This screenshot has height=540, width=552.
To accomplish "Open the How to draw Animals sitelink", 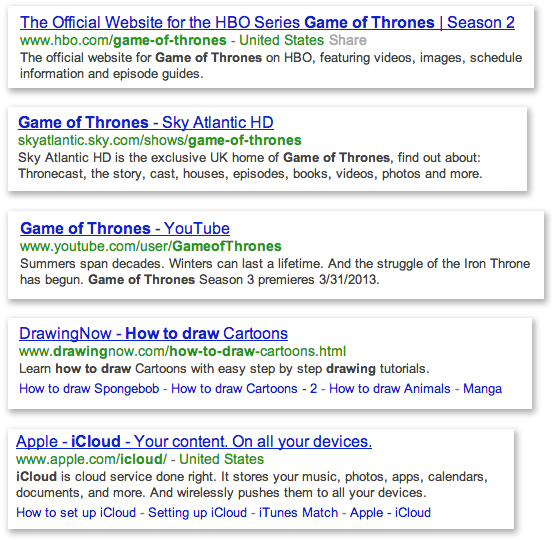I will point(390,389).
